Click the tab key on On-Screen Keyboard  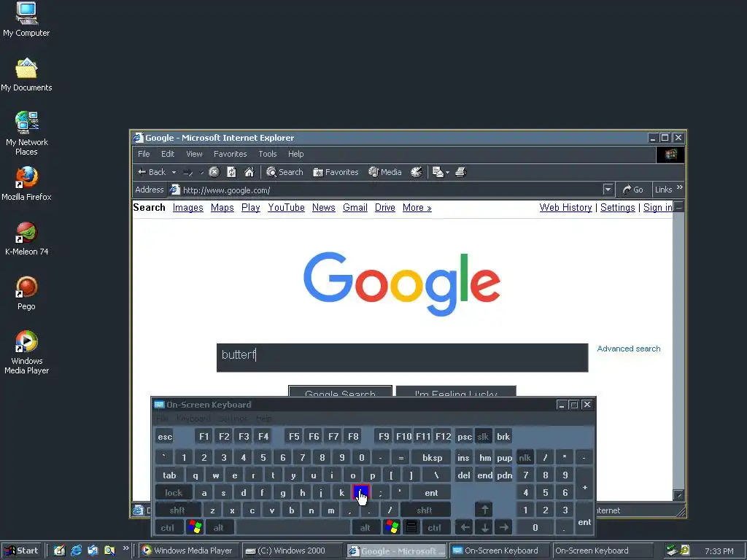point(169,475)
